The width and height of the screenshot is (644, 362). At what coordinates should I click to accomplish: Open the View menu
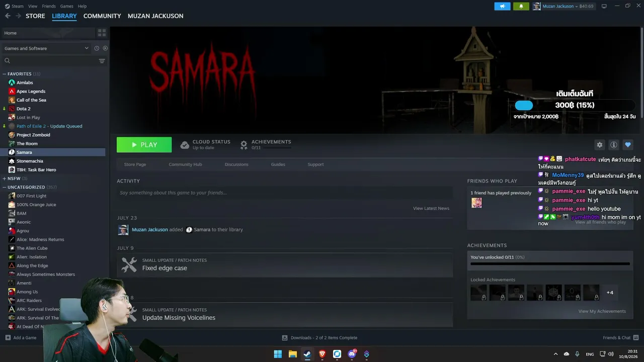[x=33, y=6]
